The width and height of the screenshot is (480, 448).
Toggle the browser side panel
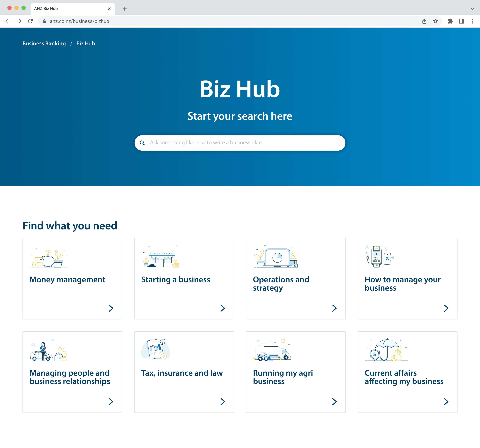(x=461, y=21)
